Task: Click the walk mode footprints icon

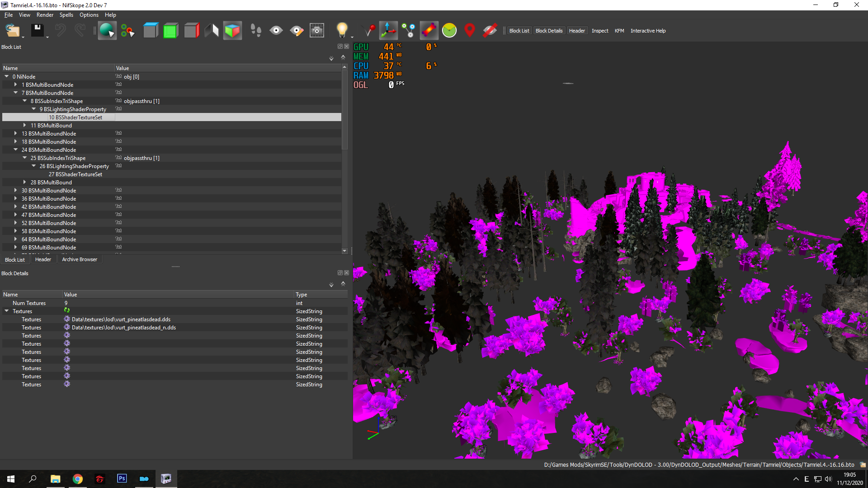Action: pos(256,31)
